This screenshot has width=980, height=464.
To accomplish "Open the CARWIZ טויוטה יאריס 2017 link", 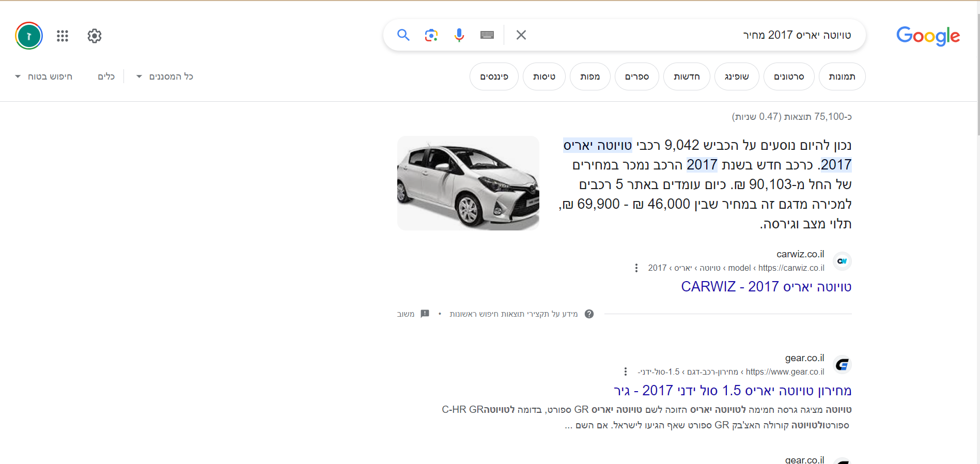I will click(766, 287).
